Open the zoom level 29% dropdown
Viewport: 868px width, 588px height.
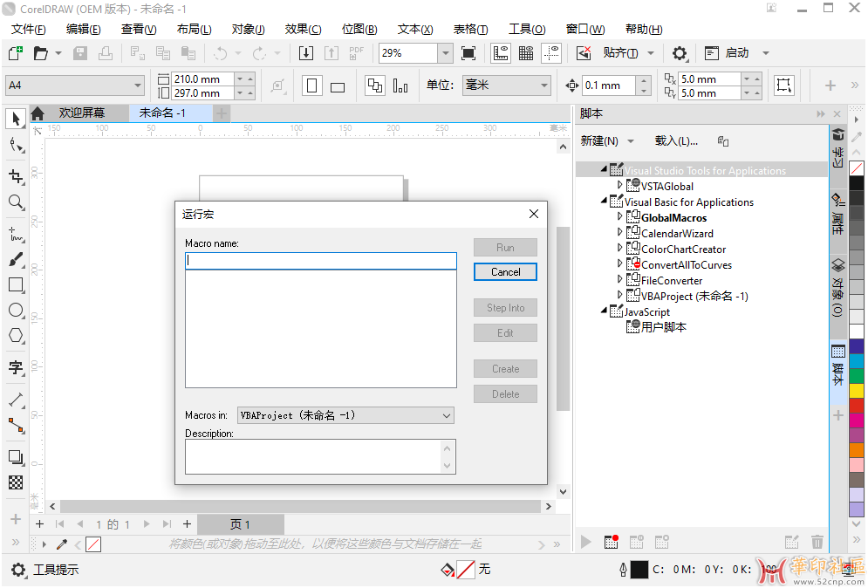click(445, 53)
